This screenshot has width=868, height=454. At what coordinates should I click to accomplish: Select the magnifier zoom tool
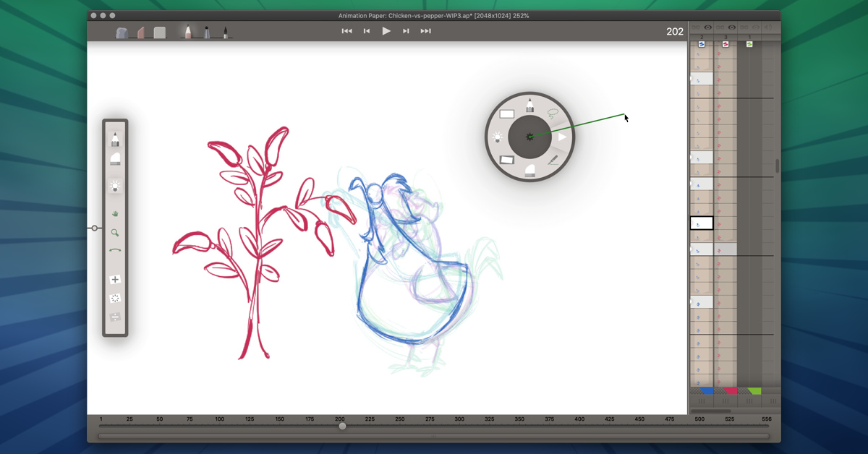[115, 233]
